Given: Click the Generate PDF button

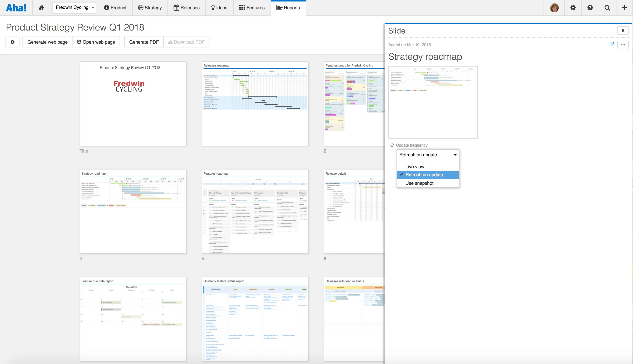Looking at the screenshot, I should [144, 42].
